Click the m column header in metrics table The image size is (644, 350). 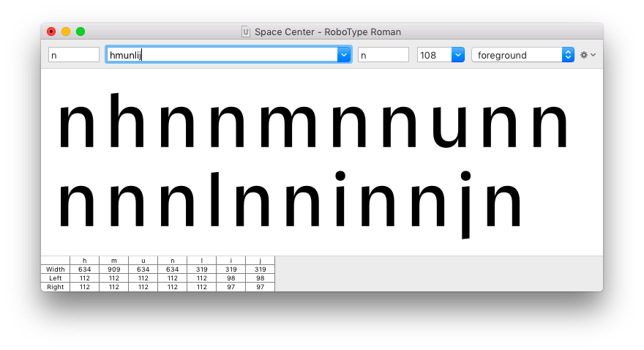click(x=113, y=261)
